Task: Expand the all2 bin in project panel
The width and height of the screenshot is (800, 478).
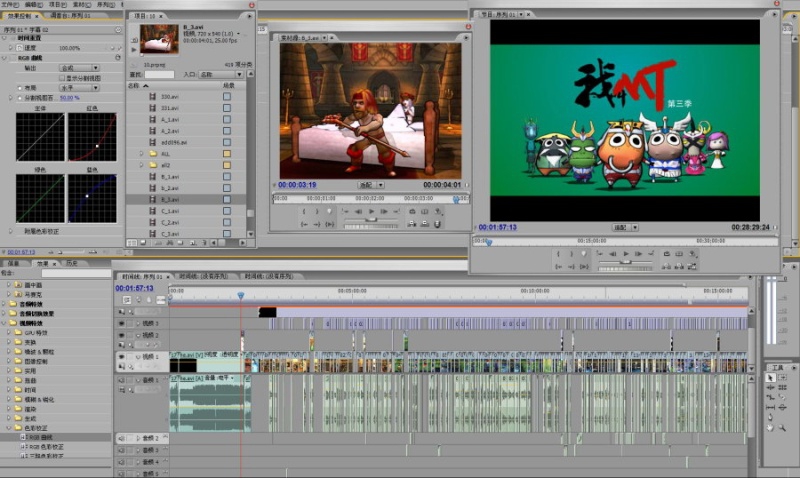Action: [142, 165]
